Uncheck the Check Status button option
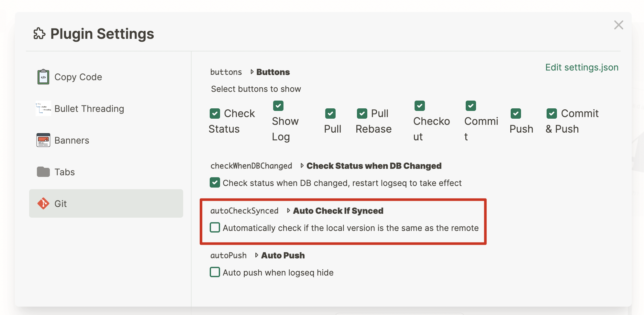This screenshot has width=644, height=315. click(x=215, y=113)
